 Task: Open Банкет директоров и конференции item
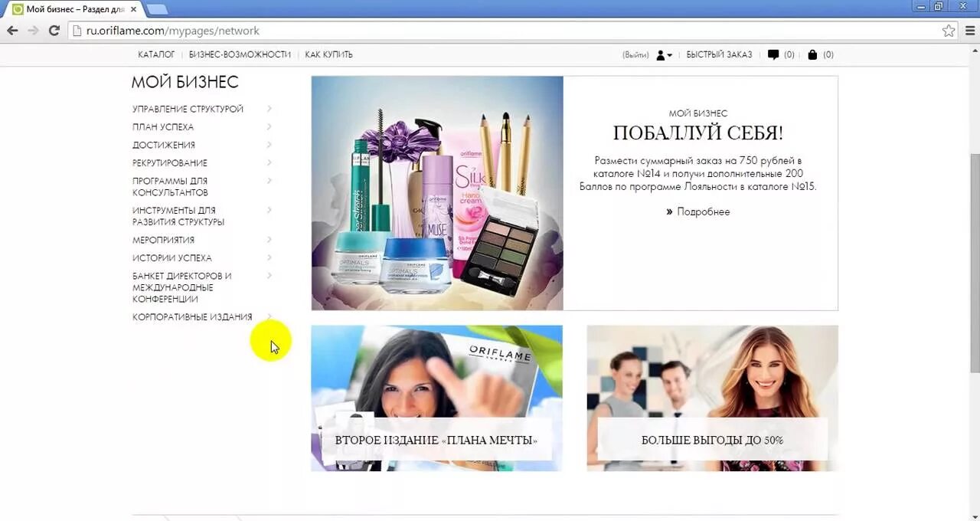pyautogui.click(x=181, y=287)
